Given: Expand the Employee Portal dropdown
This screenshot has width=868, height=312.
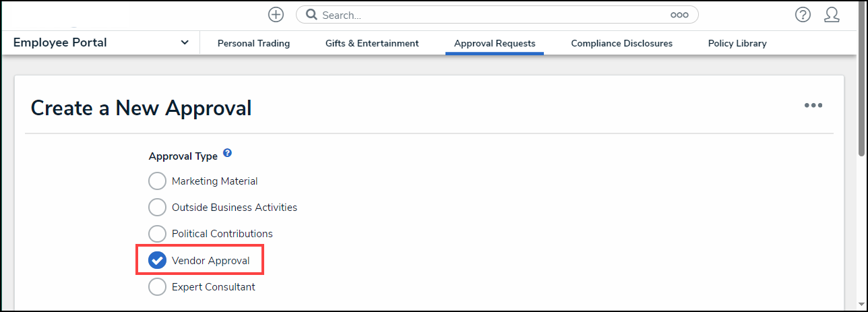Looking at the screenshot, I should pyautogui.click(x=185, y=43).
